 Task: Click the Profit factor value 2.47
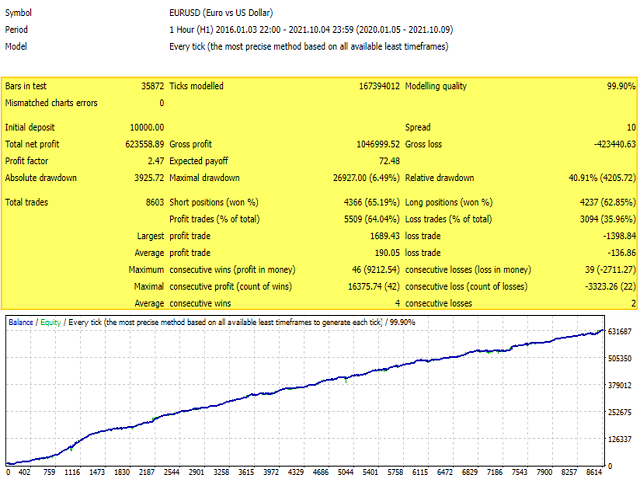click(x=156, y=161)
